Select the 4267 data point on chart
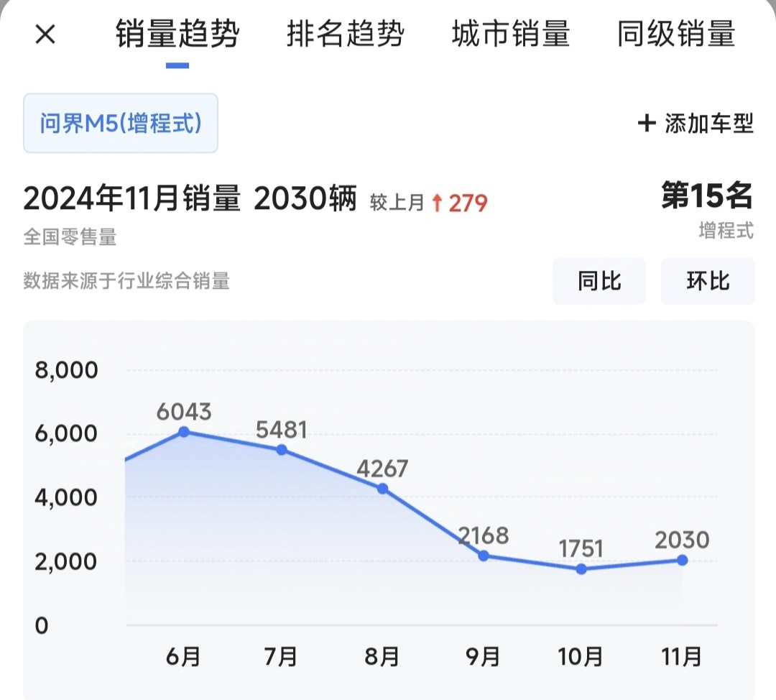776x700 pixels. point(382,489)
